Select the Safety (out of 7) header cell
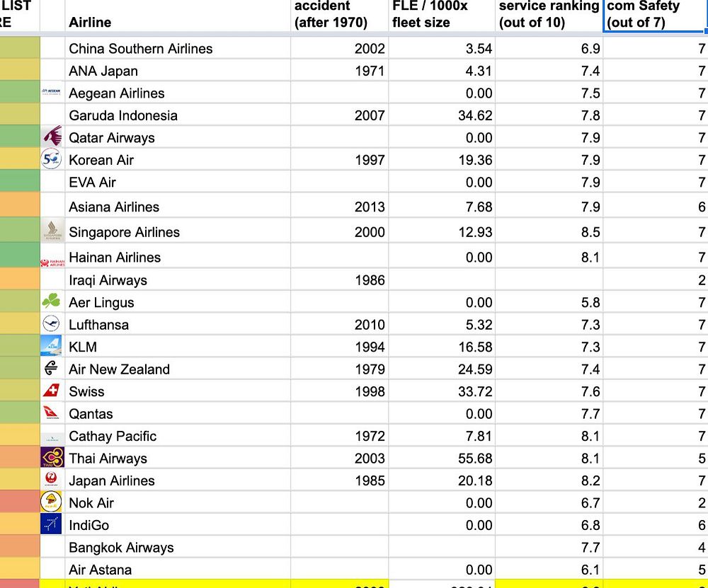Image resolution: width=708 pixels, height=588 pixels. click(656, 16)
